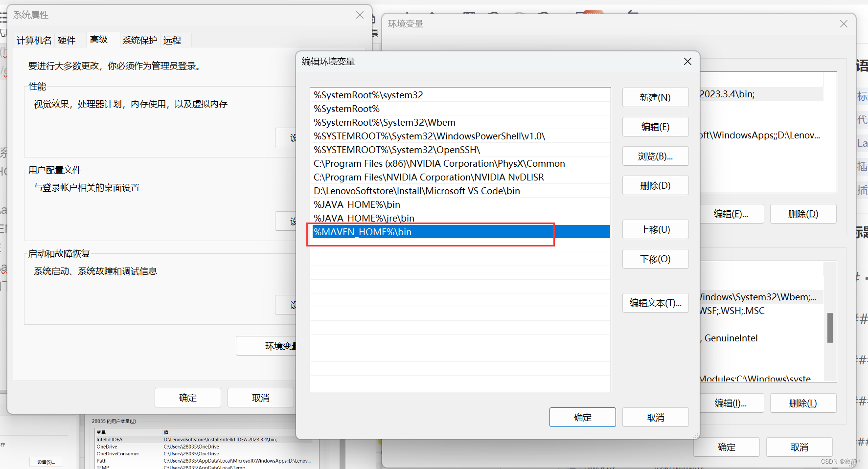Click system variables list scrollbar thumb

pyautogui.click(x=830, y=328)
